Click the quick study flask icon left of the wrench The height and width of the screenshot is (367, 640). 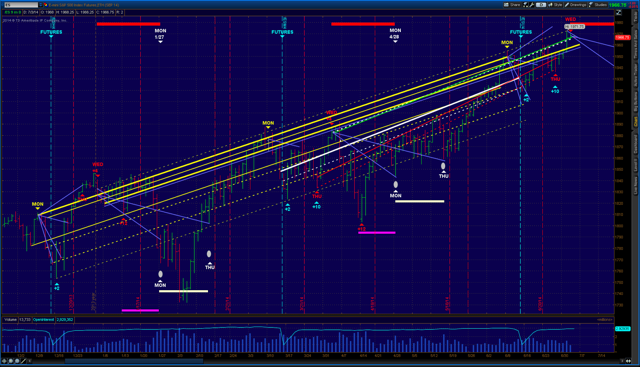point(526,5)
